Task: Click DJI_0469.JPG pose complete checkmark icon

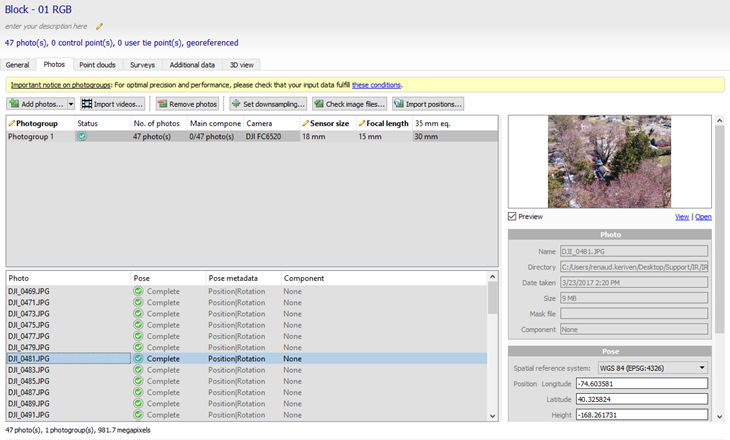Action: point(139,291)
